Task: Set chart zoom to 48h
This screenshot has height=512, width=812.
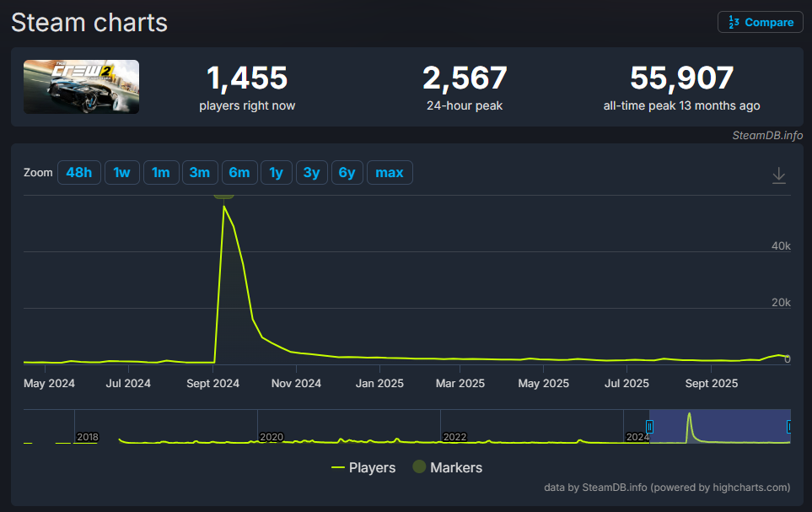Action: 79,173
